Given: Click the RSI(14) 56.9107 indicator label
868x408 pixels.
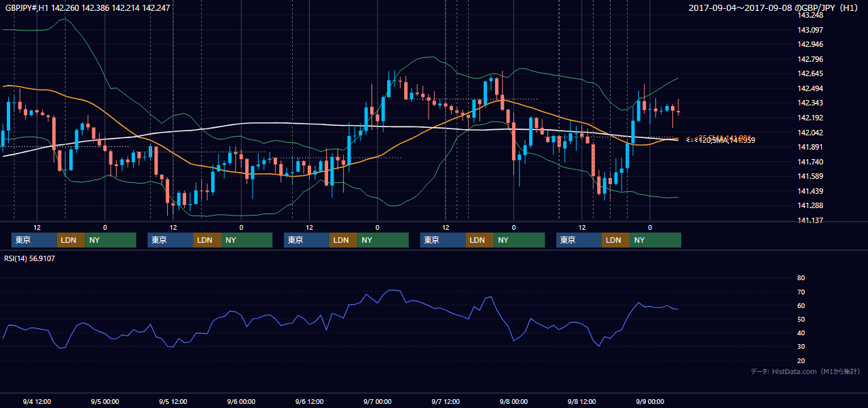Looking at the screenshot, I should [30, 258].
